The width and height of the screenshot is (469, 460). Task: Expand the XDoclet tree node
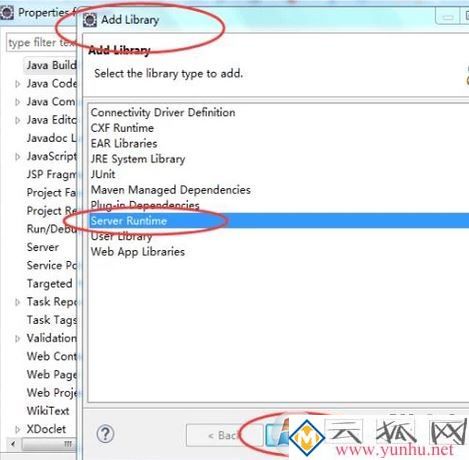(x=18, y=429)
